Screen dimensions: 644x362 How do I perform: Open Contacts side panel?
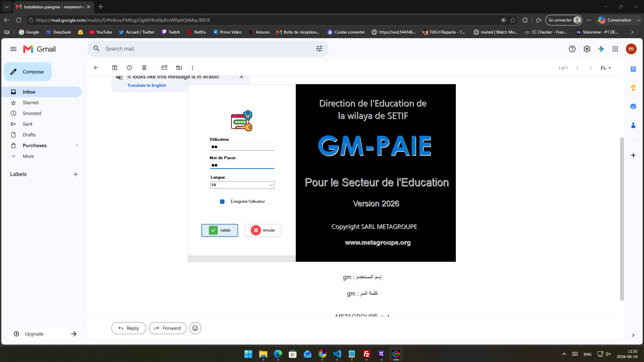point(633,125)
